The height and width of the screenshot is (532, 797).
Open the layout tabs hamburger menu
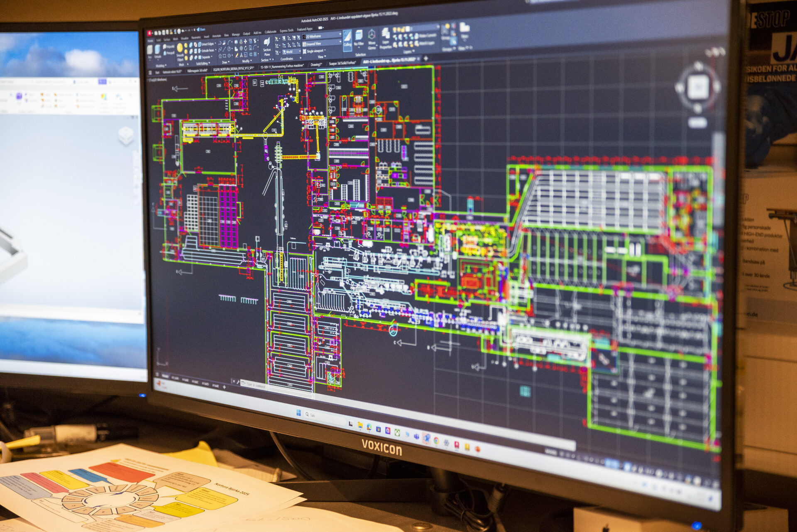point(157,374)
